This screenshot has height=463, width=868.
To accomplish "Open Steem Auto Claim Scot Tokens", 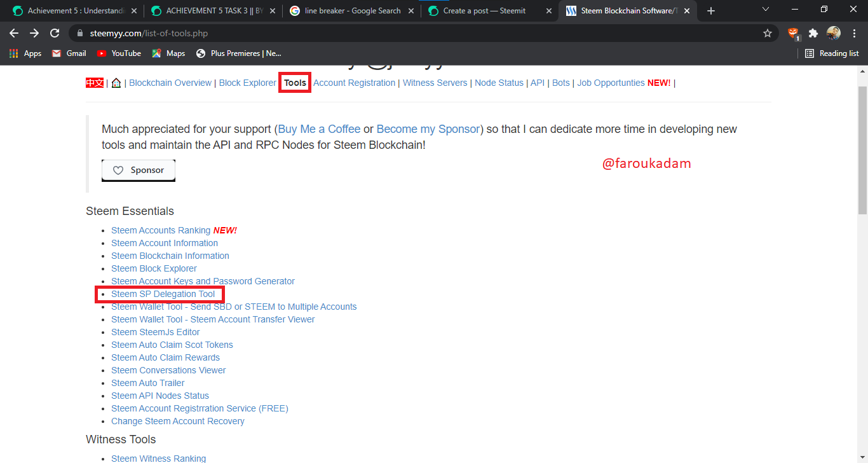I will [172, 345].
